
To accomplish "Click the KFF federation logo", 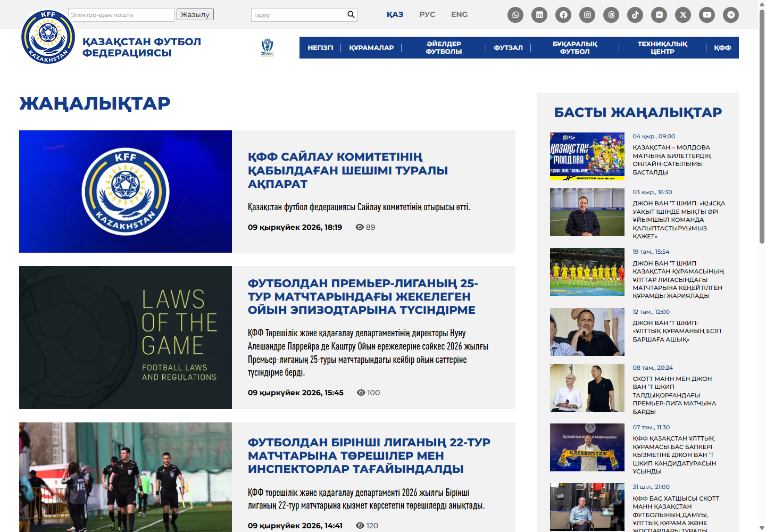I will point(48,37).
